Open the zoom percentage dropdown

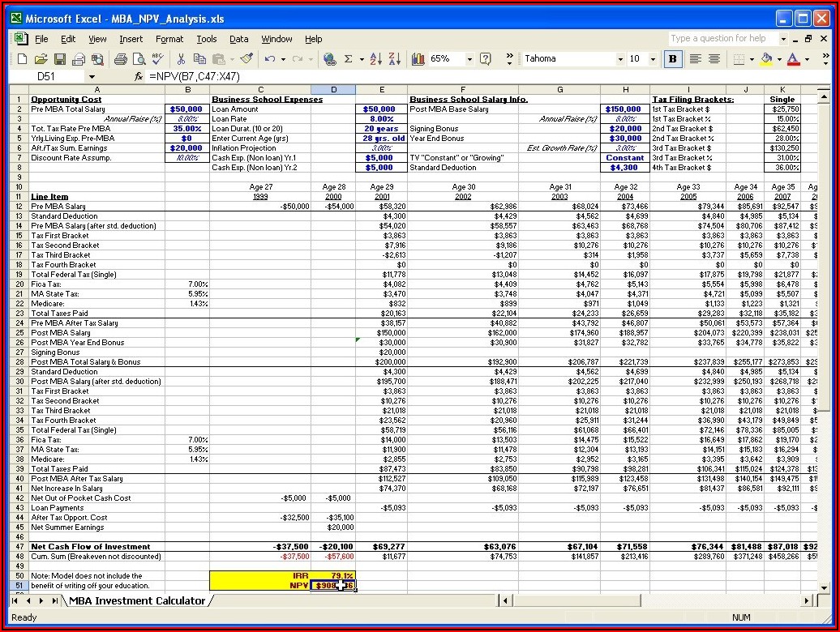(x=469, y=59)
